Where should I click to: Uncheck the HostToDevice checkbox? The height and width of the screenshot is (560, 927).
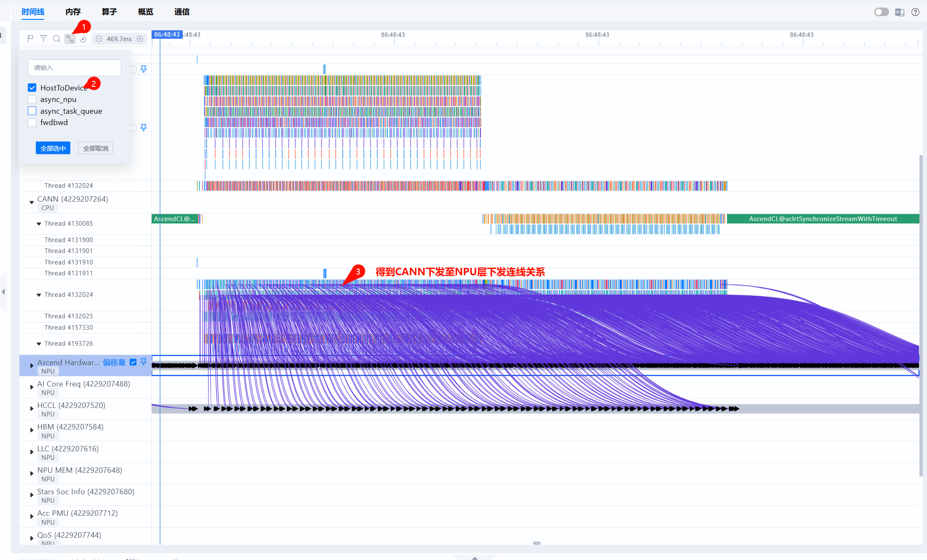tap(32, 88)
